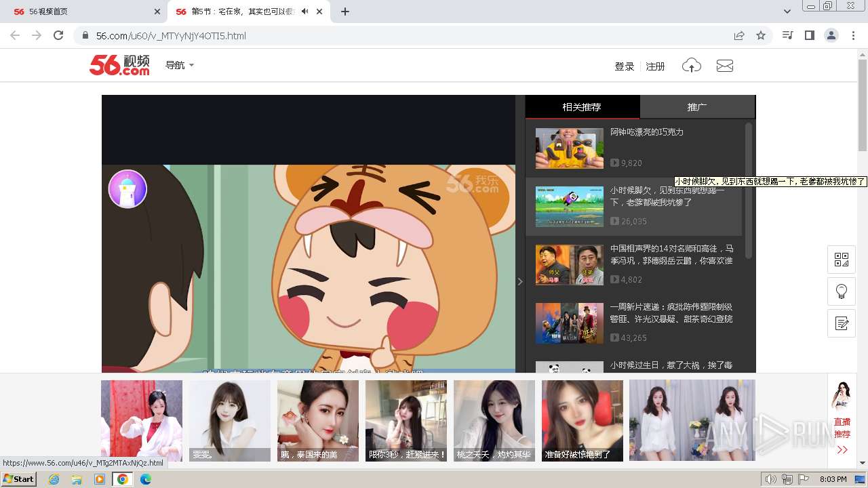Open the 阿钟吃漂亮的巧克力 video thumbnail
This screenshot has height=488, width=868.
(570, 148)
